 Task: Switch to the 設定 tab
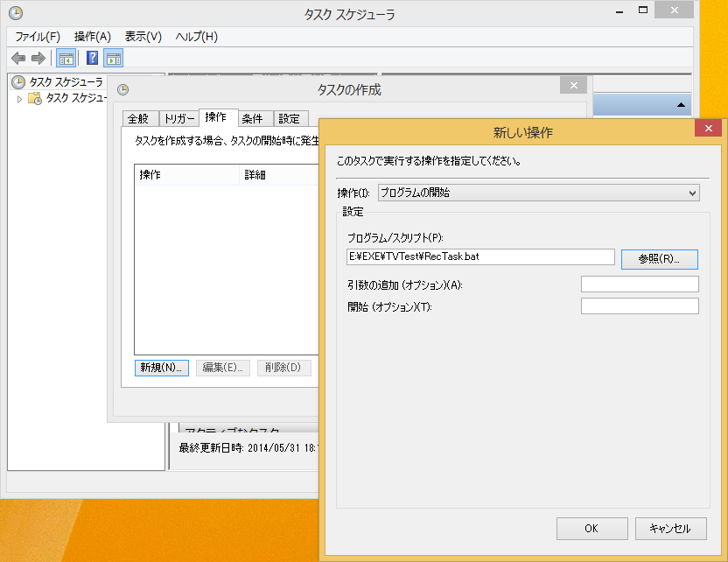[x=291, y=119]
